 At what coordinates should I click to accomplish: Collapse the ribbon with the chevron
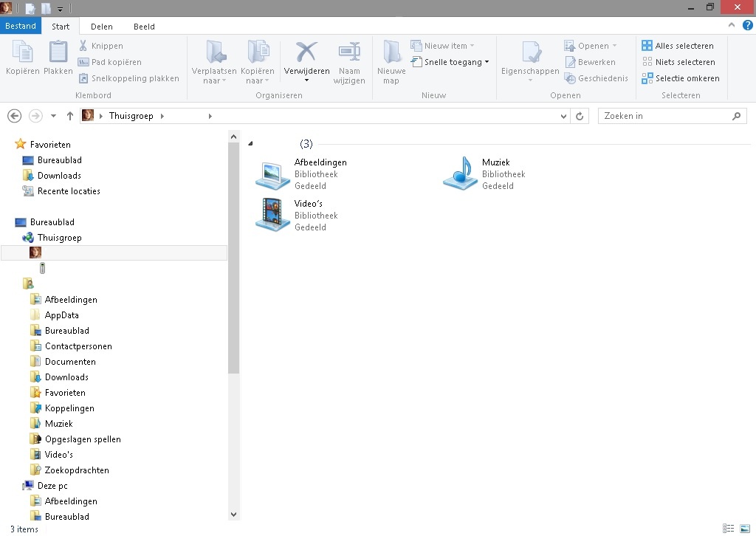point(732,25)
